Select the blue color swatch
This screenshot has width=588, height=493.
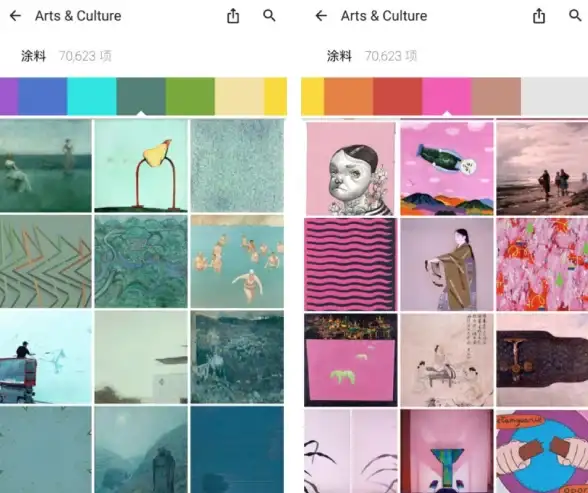(x=43, y=96)
